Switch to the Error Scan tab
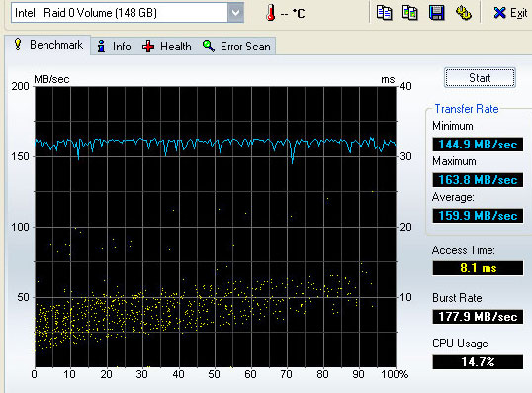 236,47
